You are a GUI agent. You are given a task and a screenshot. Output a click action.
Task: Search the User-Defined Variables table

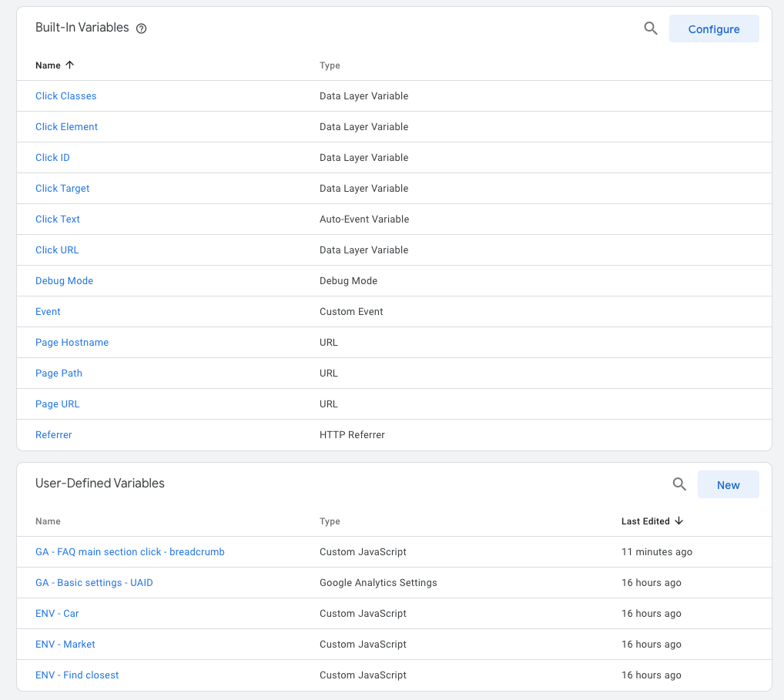click(679, 484)
